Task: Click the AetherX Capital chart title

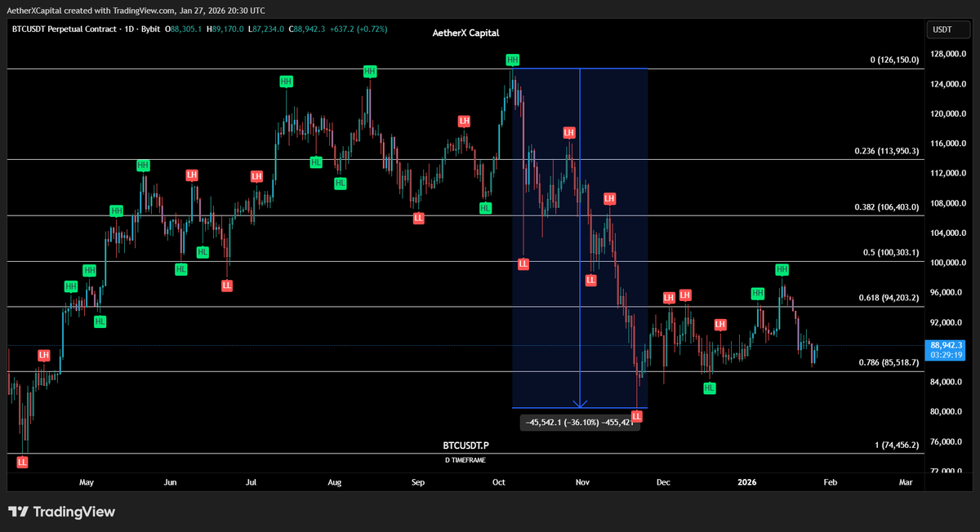Action: click(465, 33)
